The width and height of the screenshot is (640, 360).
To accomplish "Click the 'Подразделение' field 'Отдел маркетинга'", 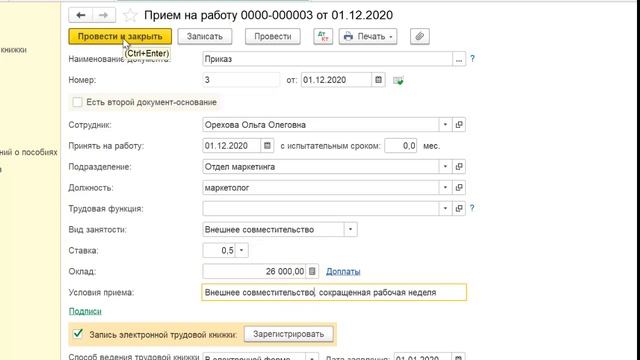I will click(x=320, y=167).
